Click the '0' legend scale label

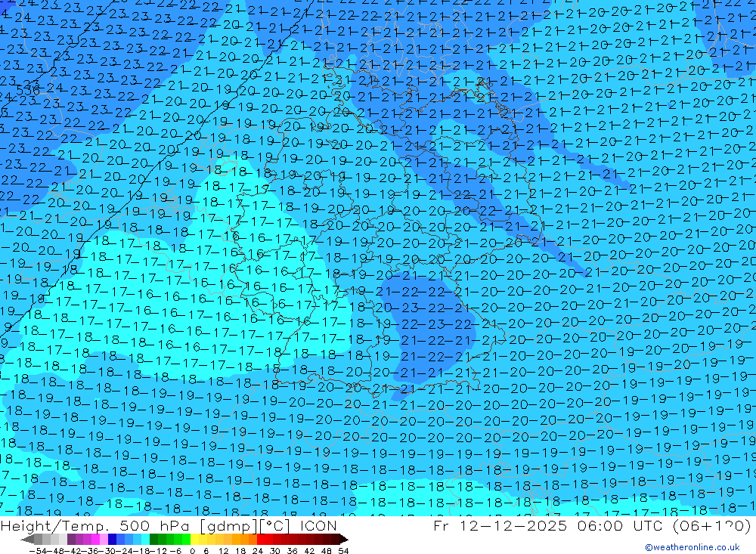[x=192, y=551]
